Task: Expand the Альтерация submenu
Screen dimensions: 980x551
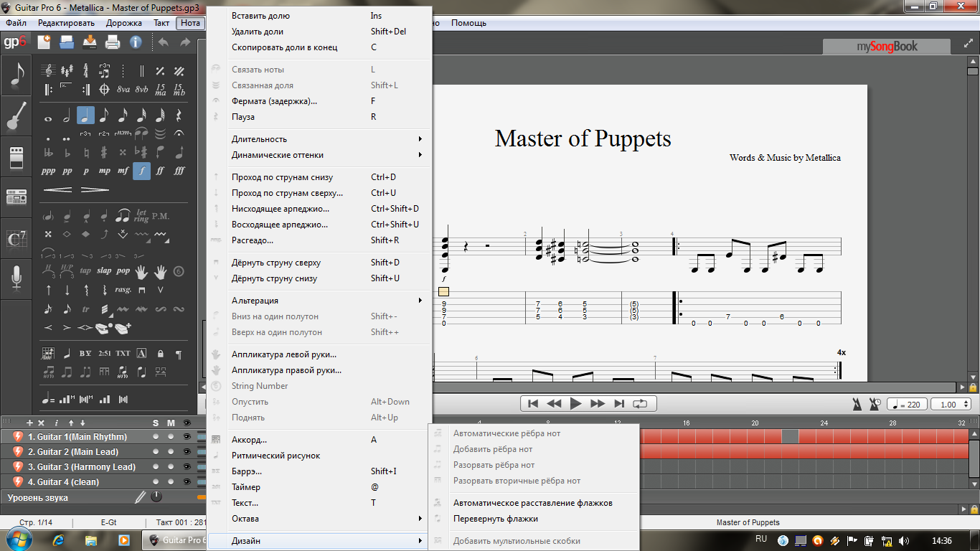Action: (319, 301)
